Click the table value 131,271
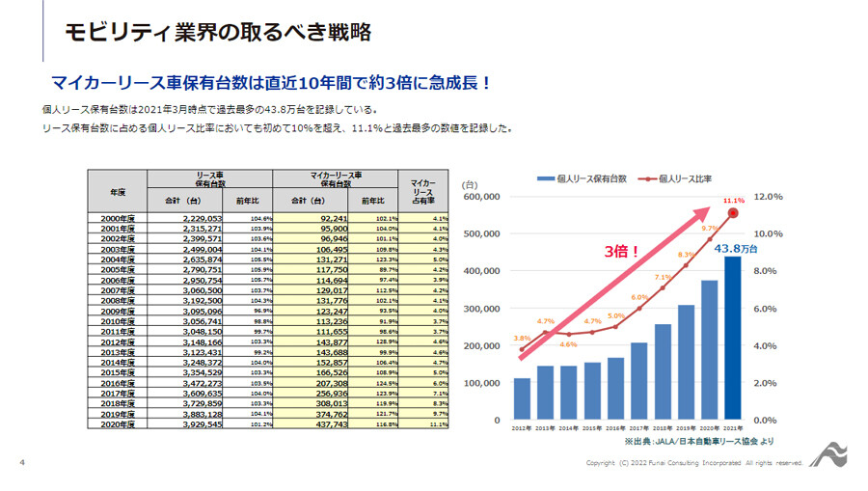This screenshot has height=491, width=868. [332, 259]
